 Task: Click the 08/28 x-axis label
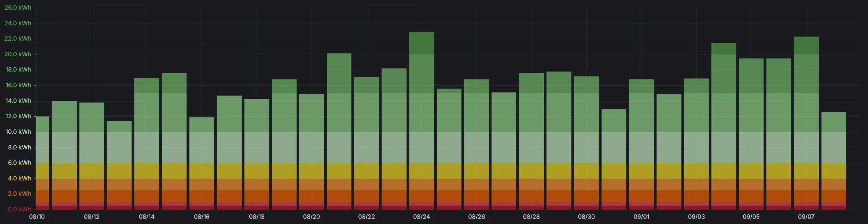pos(531,217)
